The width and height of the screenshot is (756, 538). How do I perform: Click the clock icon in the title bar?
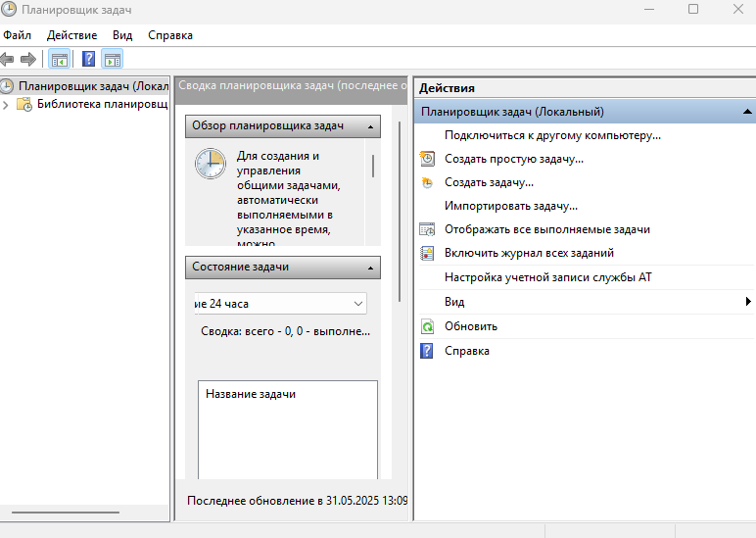click(8, 9)
